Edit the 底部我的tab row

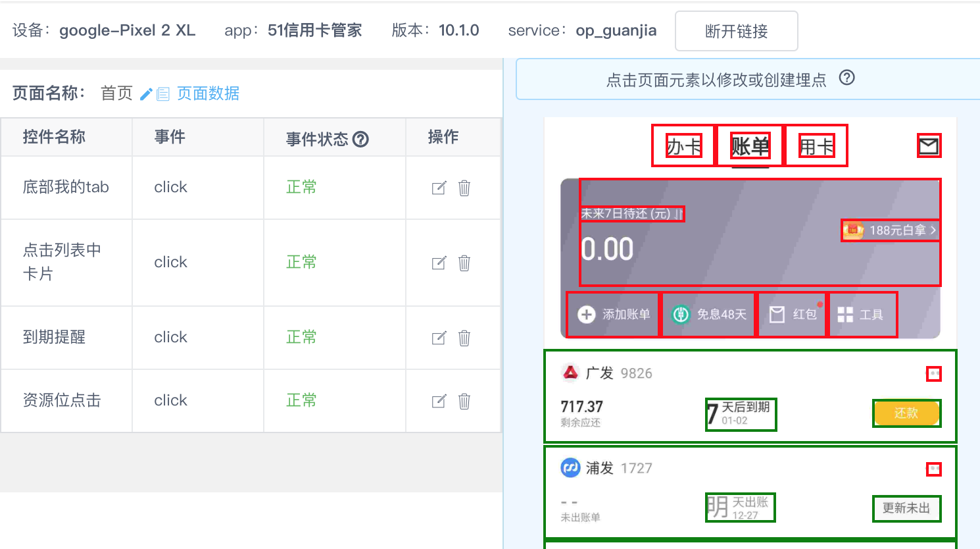click(439, 188)
